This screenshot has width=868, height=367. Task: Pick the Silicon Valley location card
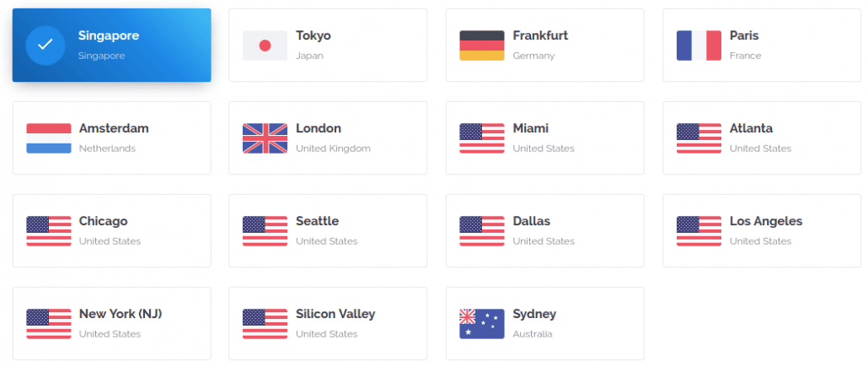coord(328,324)
